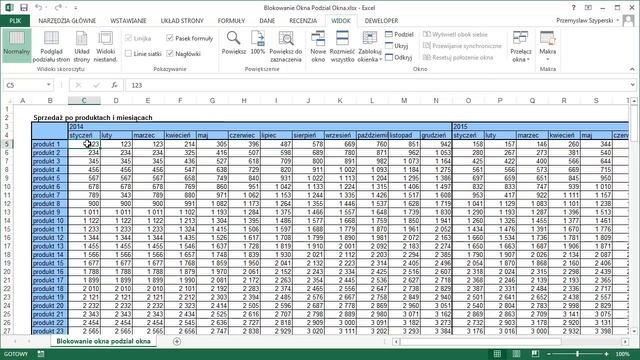Open the Name Box dropdown arrow
Viewport: 640px width, 360px height.
[49, 85]
